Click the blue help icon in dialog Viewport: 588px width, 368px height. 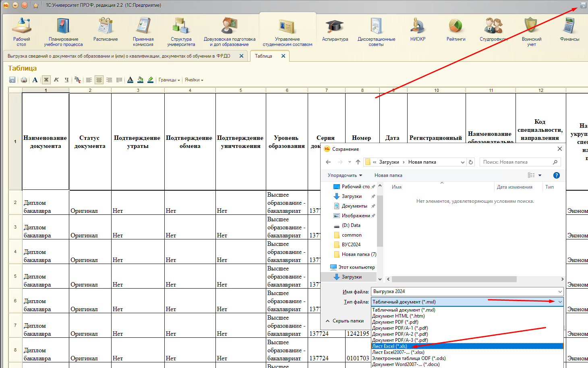click(557, 175)
